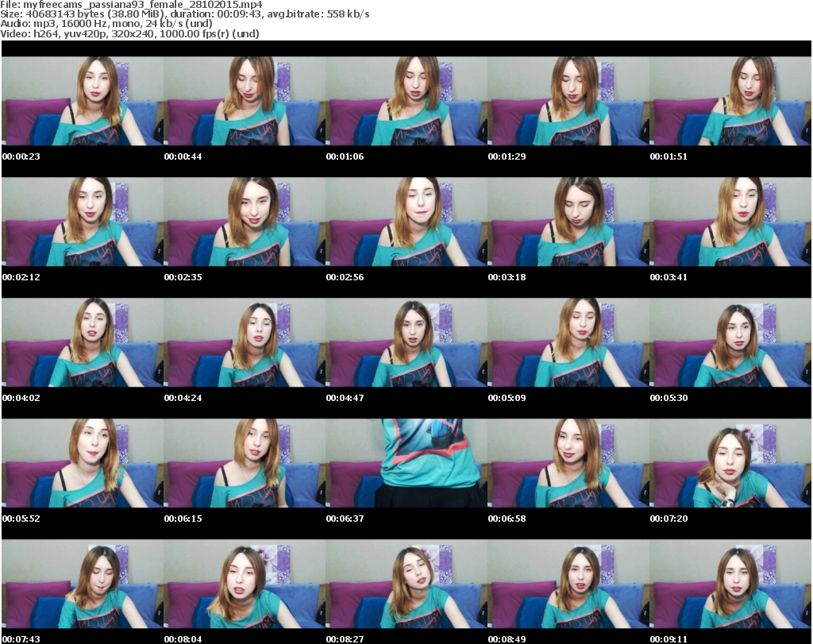Open the thumbnail frame at 00:02:12

coord(83,222)
